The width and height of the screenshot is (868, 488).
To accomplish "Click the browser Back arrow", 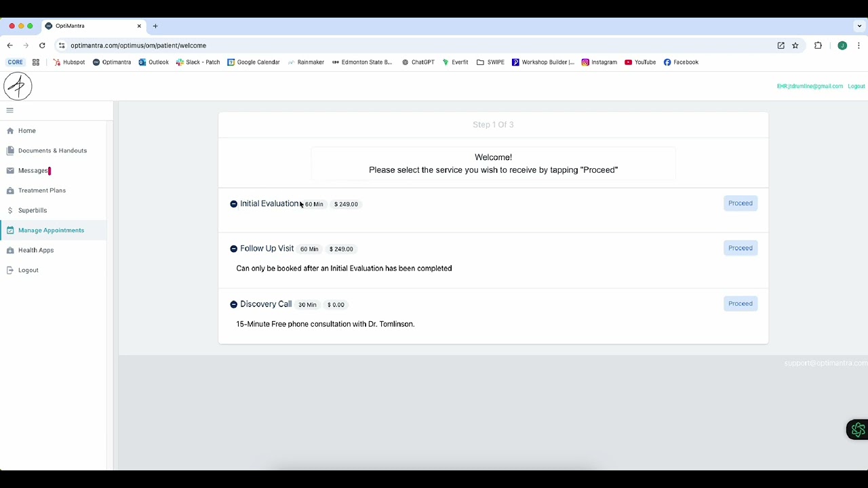I will coord(9,45).
